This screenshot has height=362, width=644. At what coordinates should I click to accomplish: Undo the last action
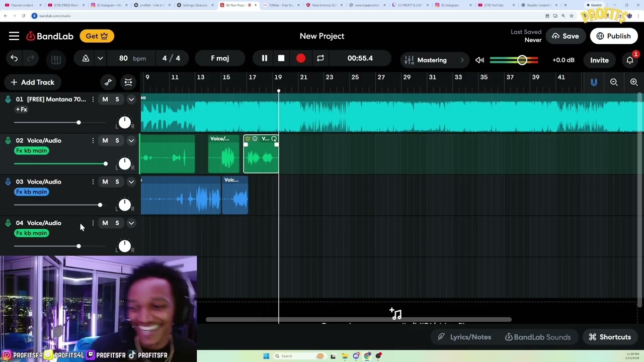(14, 58)
